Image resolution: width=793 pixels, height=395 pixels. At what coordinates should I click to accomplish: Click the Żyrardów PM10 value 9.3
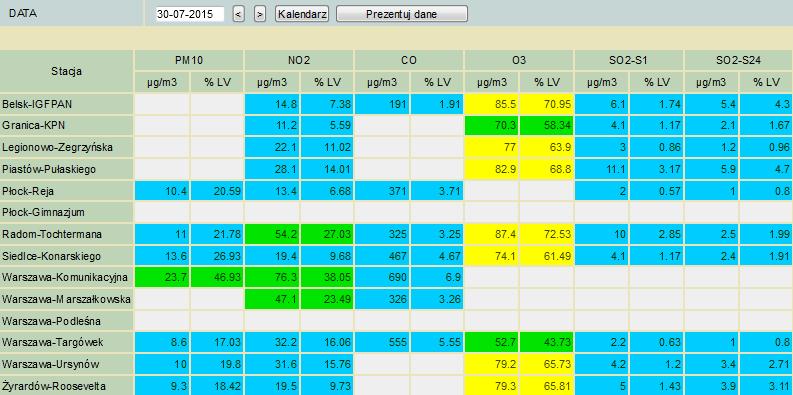[162, 386]
